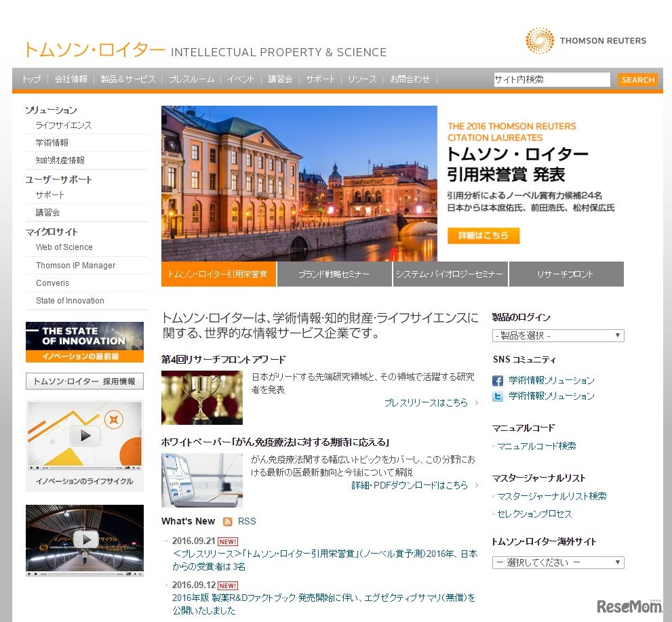Open Twitter 学術情報ソリューション text link
The width and height of the screenshot is (672, 622).
pos(551,396)
